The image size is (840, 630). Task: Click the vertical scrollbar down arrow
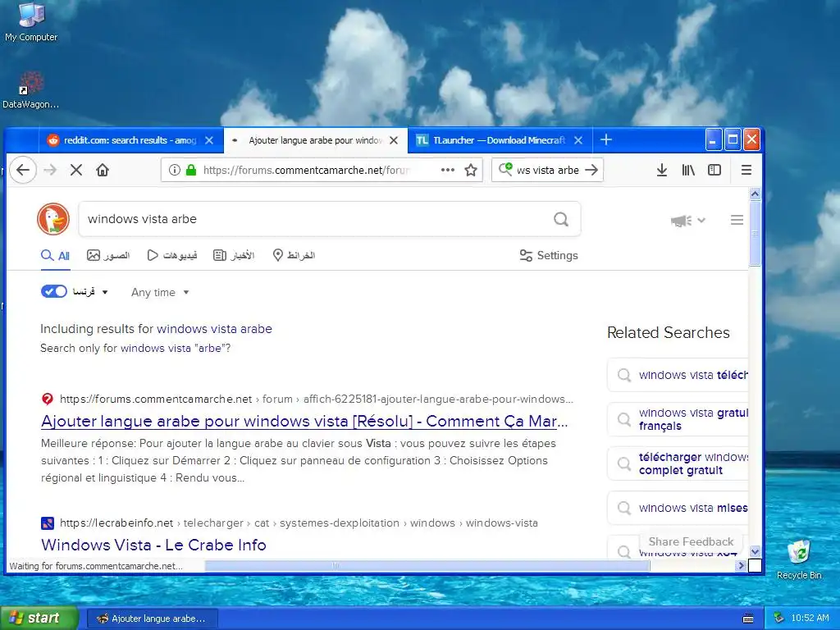click(755, 552)
